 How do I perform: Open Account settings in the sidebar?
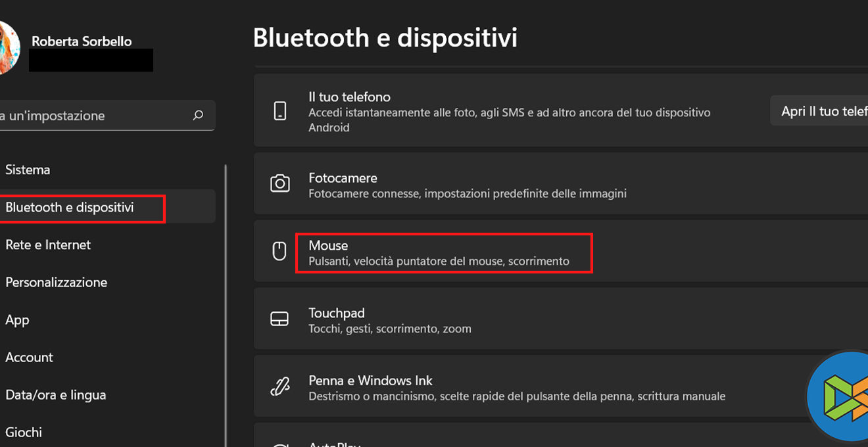tap(29, 357)
